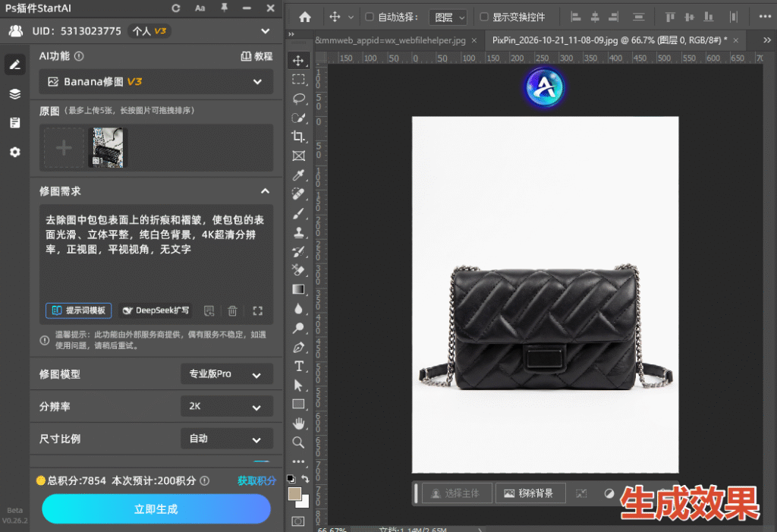Viewport: 777px width, 532px height.
Task: Close the wx_webfilehelper.jpg tab
Action: coord(474,40)
